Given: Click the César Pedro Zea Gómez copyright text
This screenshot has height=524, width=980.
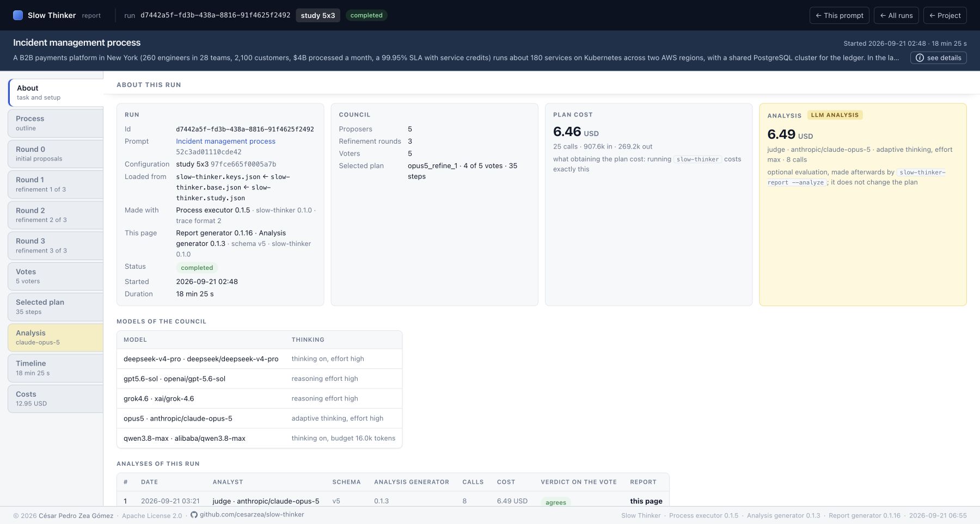Looking at the screenshot, I should click(x=76, y=515).
